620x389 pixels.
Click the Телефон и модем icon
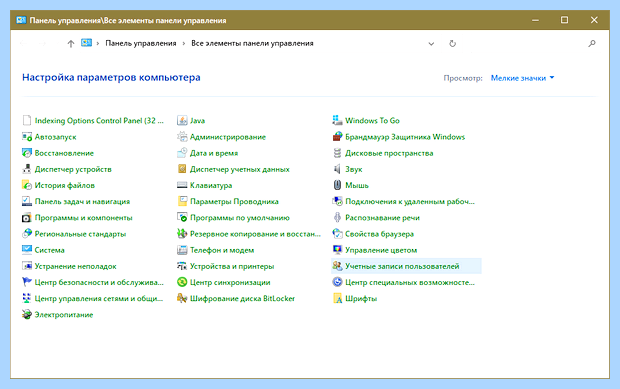(x=182, y=250)
